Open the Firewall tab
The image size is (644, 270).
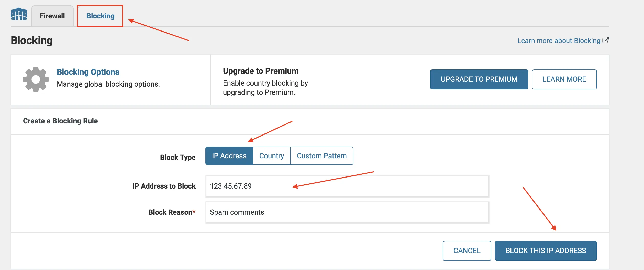point(52,16)
